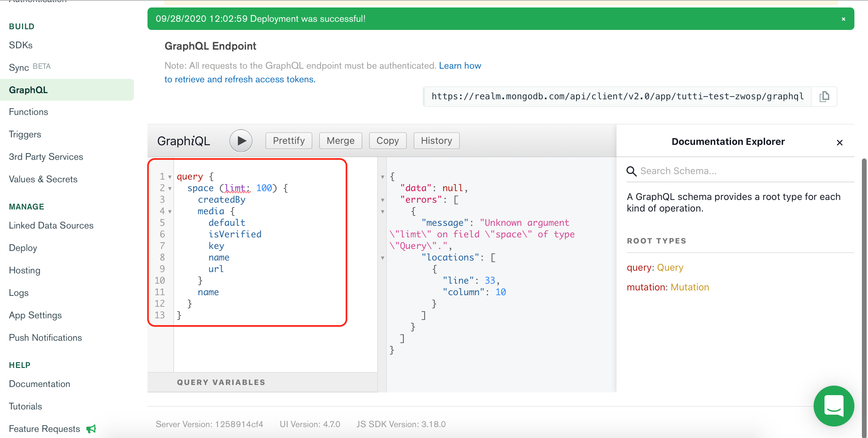Click the schema search magnifier icon

point(631,171)
